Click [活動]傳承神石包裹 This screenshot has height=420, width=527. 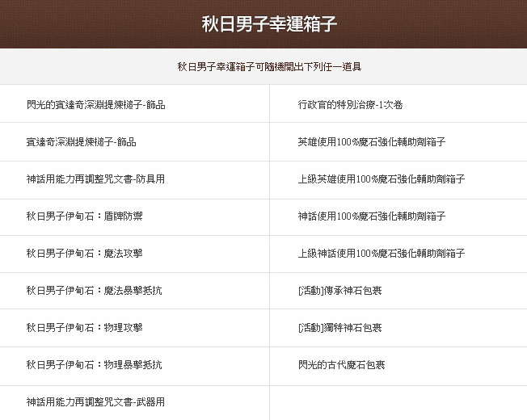[339, 291]
